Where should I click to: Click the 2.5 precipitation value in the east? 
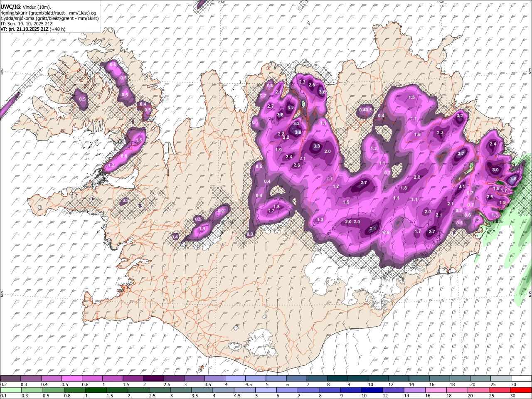[490, 197]
